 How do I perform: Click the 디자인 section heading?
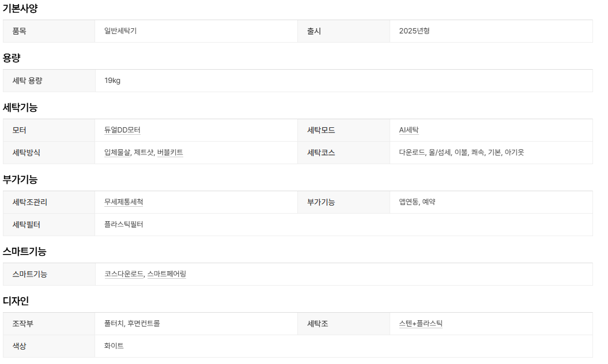(x=16, y=301)
